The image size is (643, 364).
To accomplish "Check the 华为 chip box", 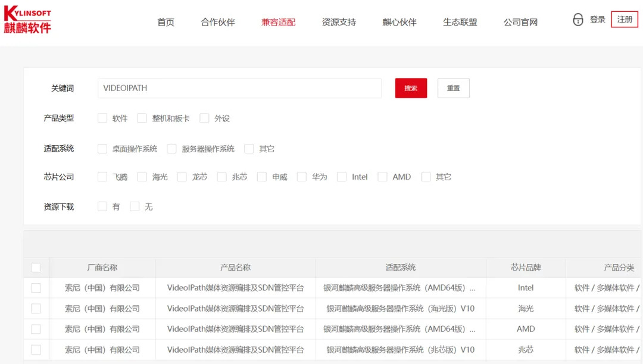I will pyautogui.click(x=302, y=177).
